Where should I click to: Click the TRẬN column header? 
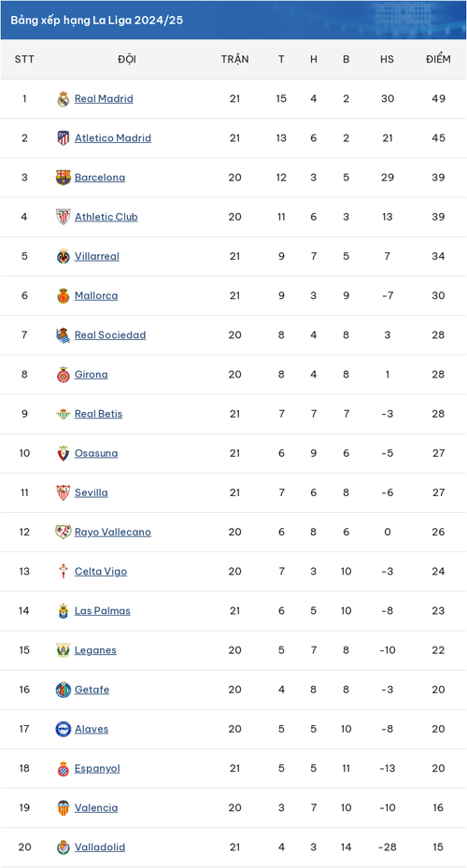[x=235, y=59]
